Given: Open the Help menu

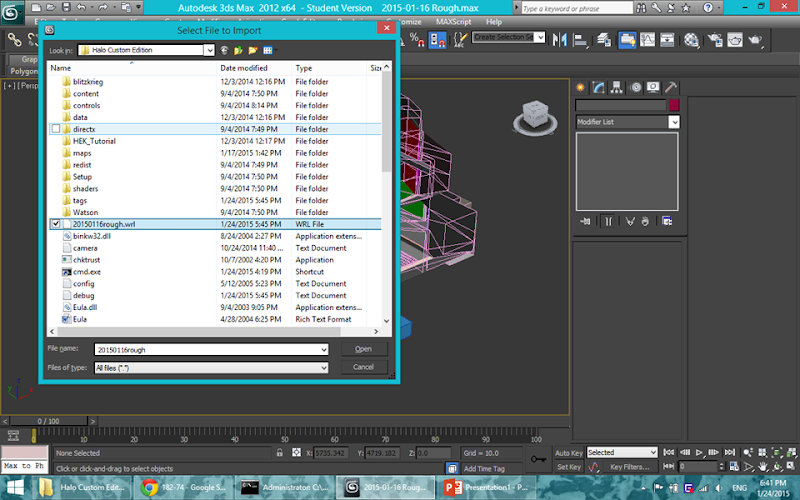Looking at the screenshot, I should [x=493, y=22].
